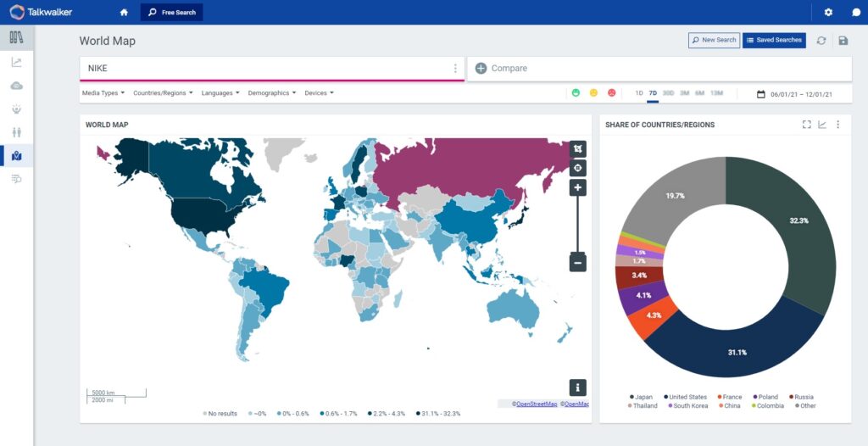Expand the Demographics filter dropdown
Viewport: 868px width, 446px height.
[271, 93]
